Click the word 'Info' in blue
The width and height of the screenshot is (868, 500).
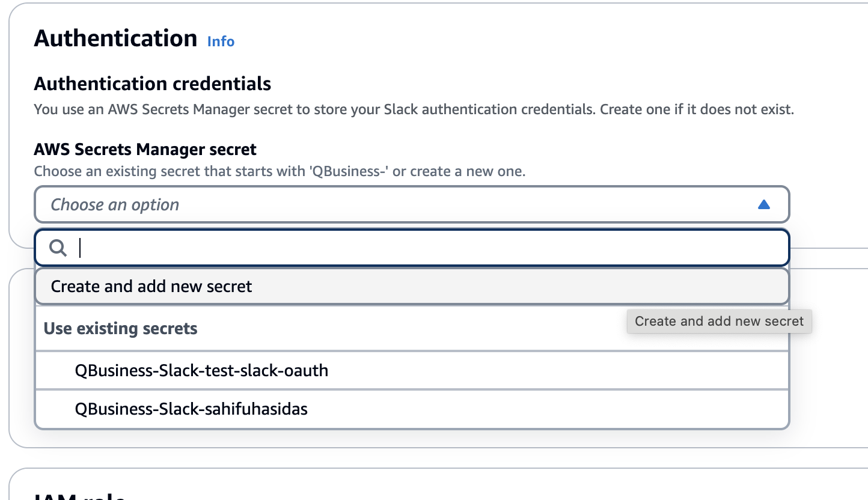(x=221, y=41)
